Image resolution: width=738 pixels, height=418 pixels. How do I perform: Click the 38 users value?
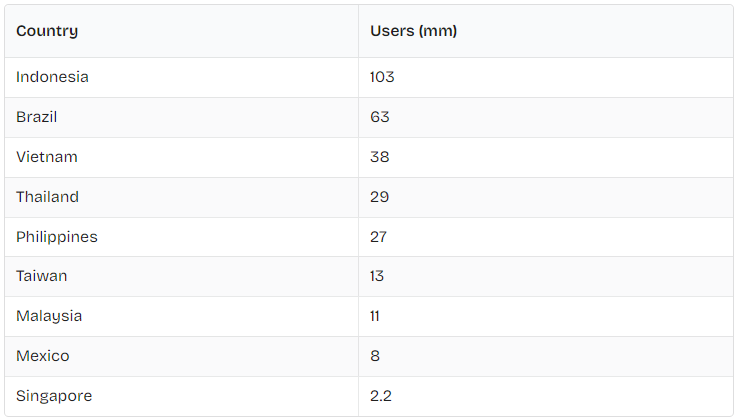(380, 157)
